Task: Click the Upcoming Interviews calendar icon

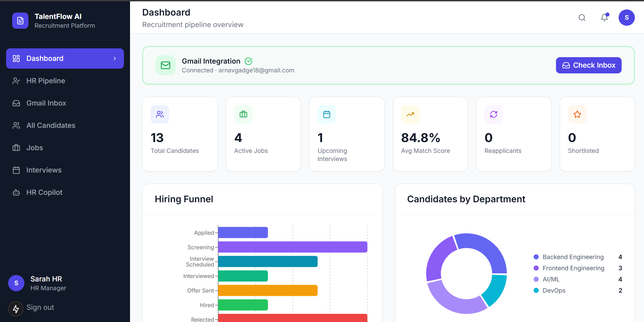Action: 327,114
